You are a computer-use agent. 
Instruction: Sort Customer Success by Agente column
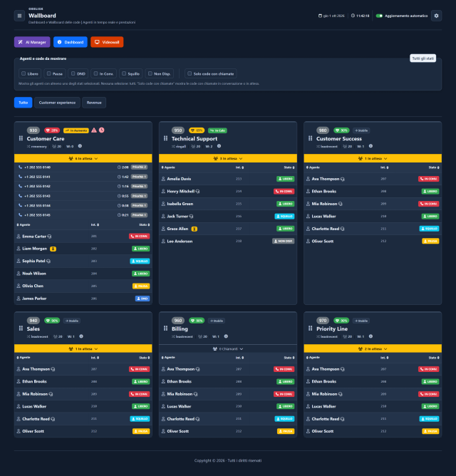pyautogui.click(x=313, y=167)
